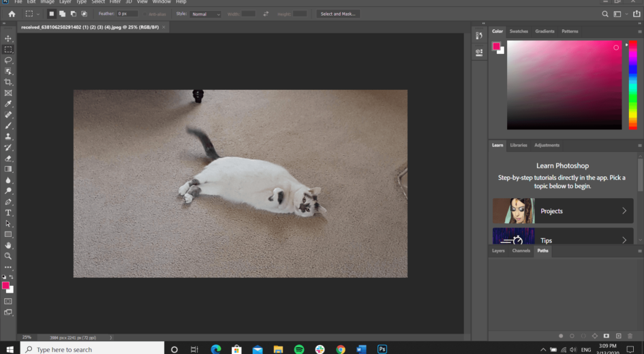Select the Crop tool
Screen dimensions: 644x354
click(7, 82)
